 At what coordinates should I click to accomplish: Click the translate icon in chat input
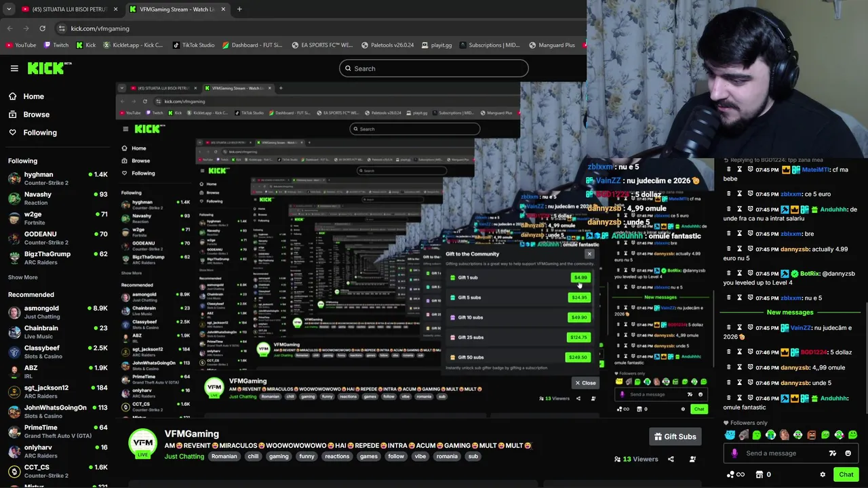(833, 453)
